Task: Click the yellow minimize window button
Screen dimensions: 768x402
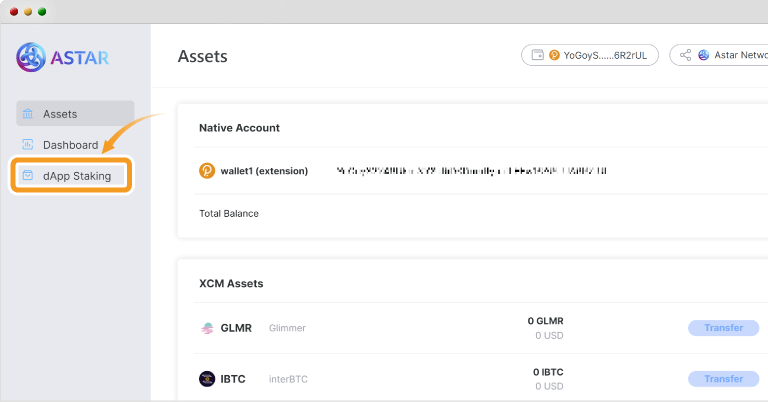Action: coord(28,11)
